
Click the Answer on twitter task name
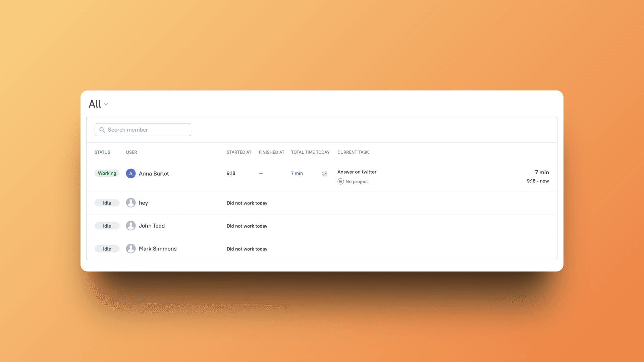click(x=357, y=172)
